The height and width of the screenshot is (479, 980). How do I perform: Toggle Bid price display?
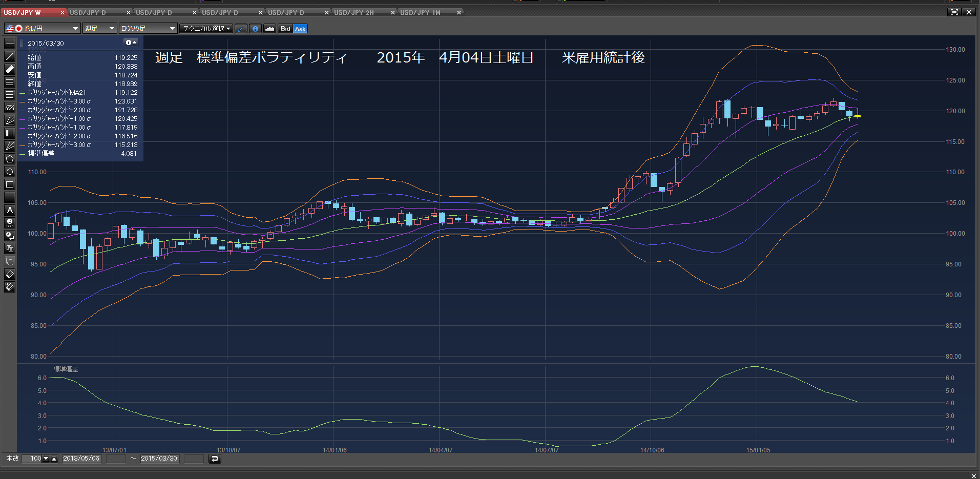point(285,29)
